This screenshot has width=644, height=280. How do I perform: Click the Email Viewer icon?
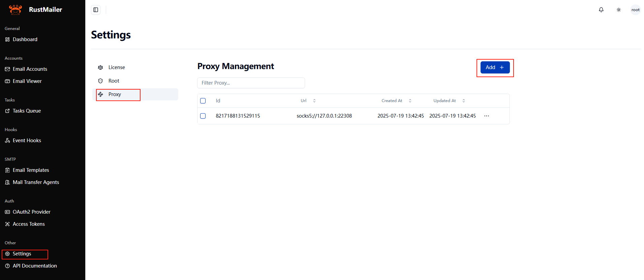point(7,81)
